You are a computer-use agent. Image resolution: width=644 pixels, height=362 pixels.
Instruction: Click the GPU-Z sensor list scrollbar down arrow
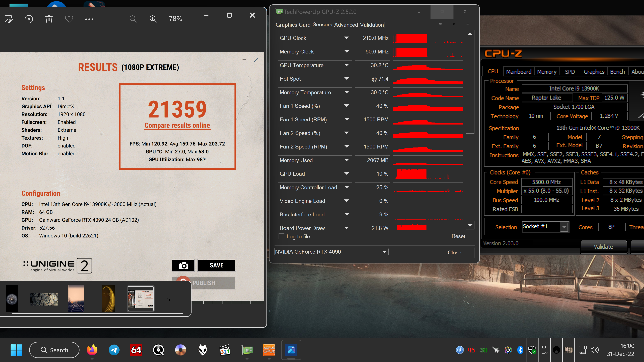coord(470,226)
